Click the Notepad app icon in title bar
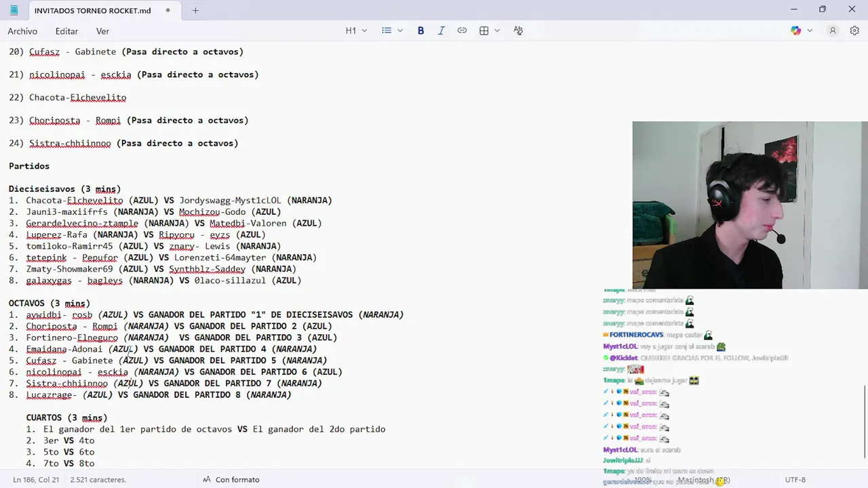 click(14, 10)
